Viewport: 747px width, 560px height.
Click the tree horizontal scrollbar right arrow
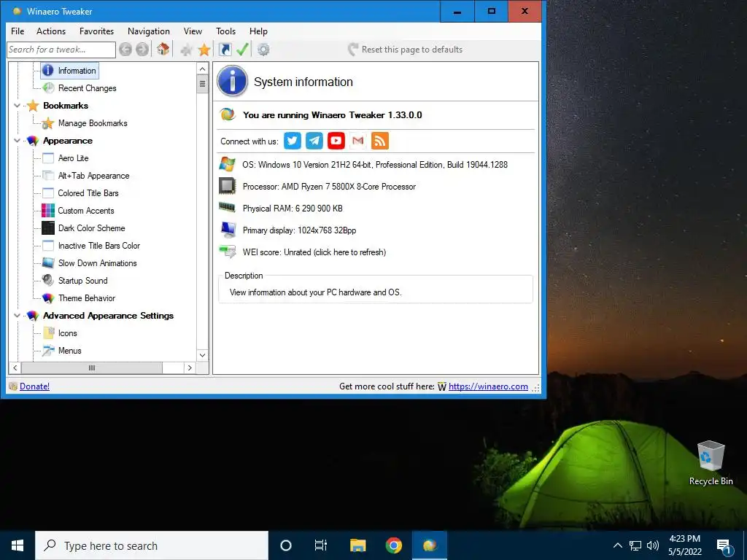pos(190,367)
